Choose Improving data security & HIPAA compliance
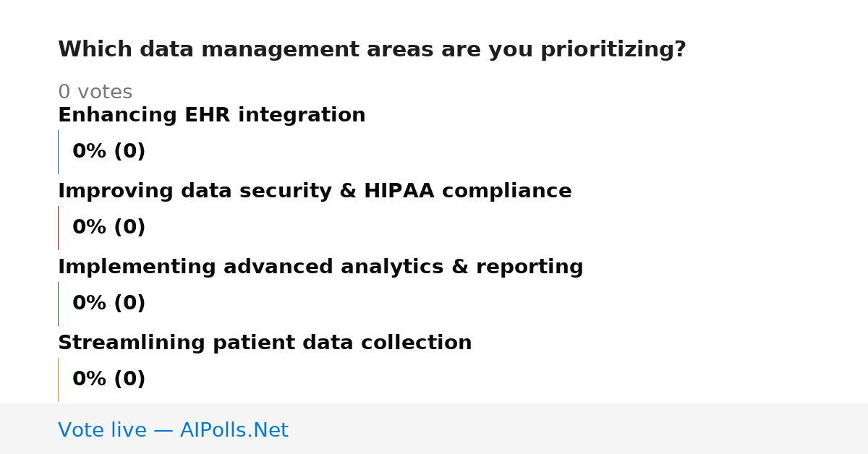Screen dimensions: 868x454 (x=315, y=192)
